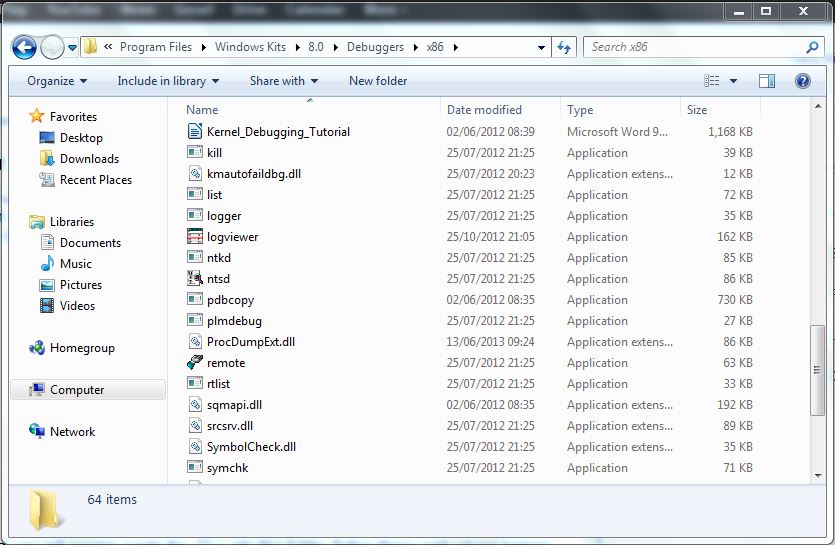
Task: Open Include in library menu
Action: (x=168, y=81)
